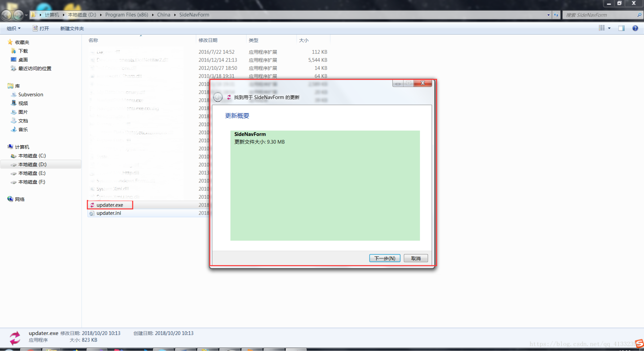This screenshot has height=351, width=644.
Task: Expand the view options dropdown arrow
Action: (609, 28)
